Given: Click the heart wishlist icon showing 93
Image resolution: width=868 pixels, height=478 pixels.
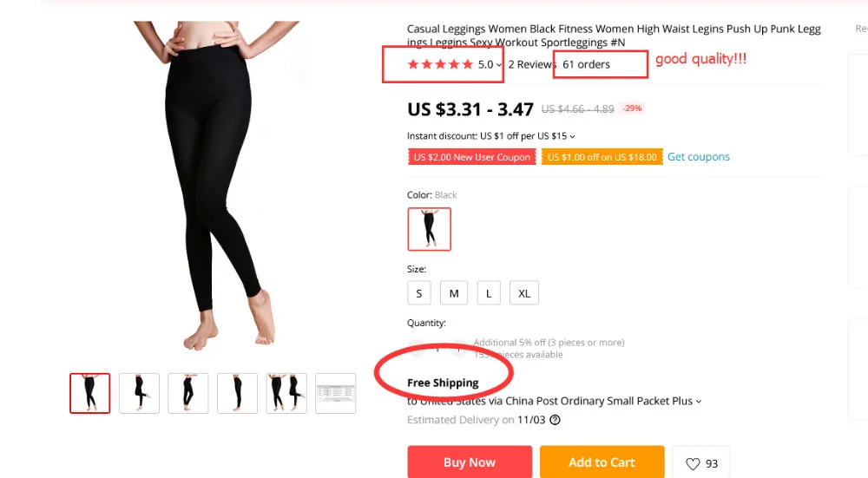Looking at the screenshot, I should point(693,463).
